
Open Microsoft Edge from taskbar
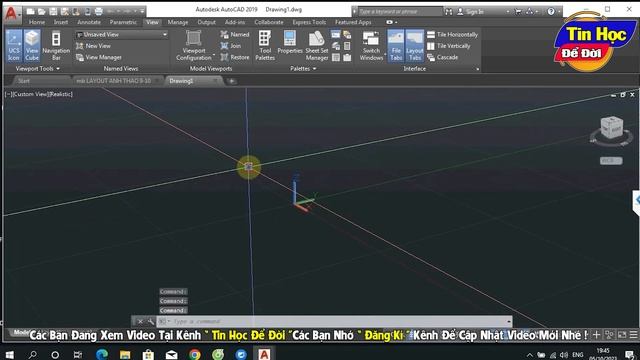102,354
